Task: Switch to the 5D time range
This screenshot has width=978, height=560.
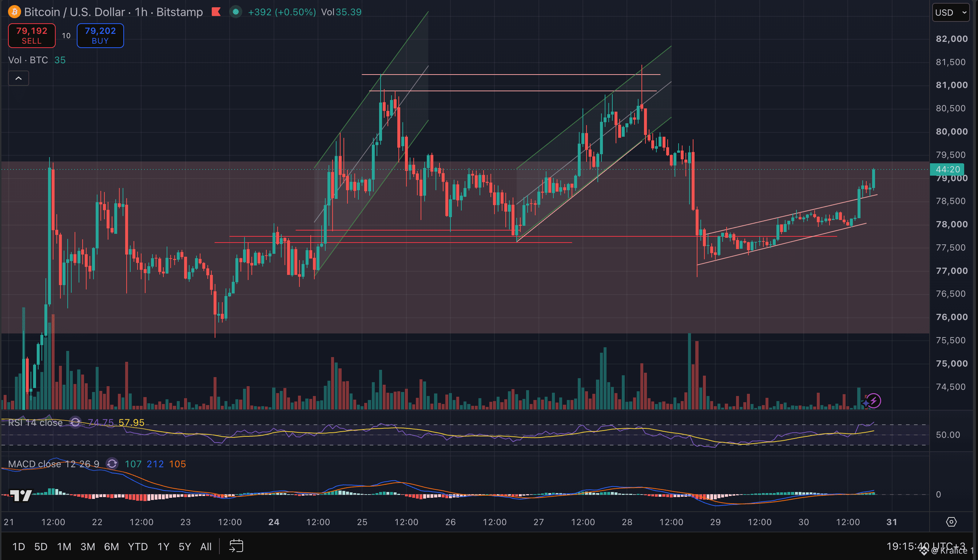Action: click(x=41, y=546)
